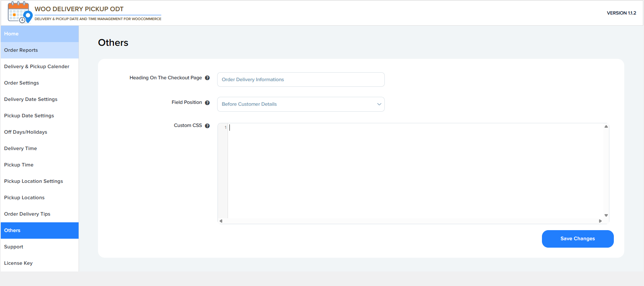This screenshot has height=286, width=644.
Task: Open the Home menu item
Action: point(39,34)
